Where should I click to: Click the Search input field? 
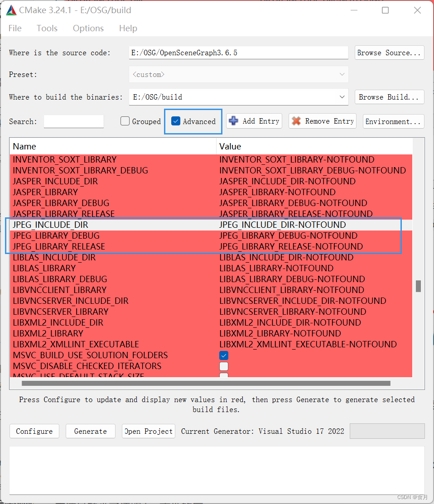pos(74,121)
